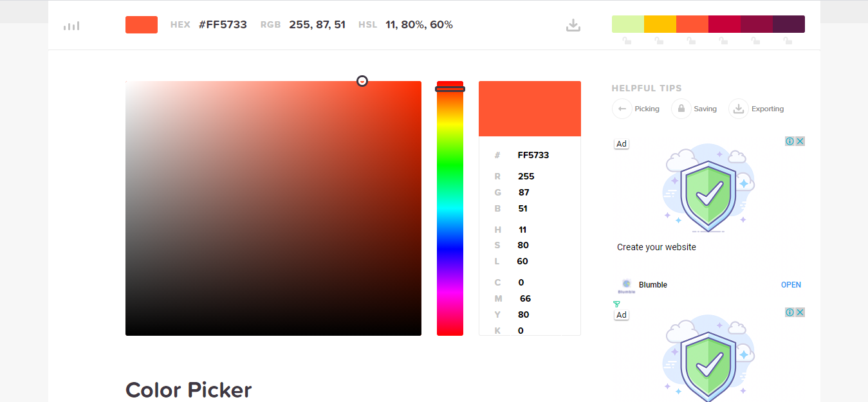The image size is (868, 402).
Task: Dismiss the bottom ad using its X icon
Action: pyautogui.click(x=799, y=312)
